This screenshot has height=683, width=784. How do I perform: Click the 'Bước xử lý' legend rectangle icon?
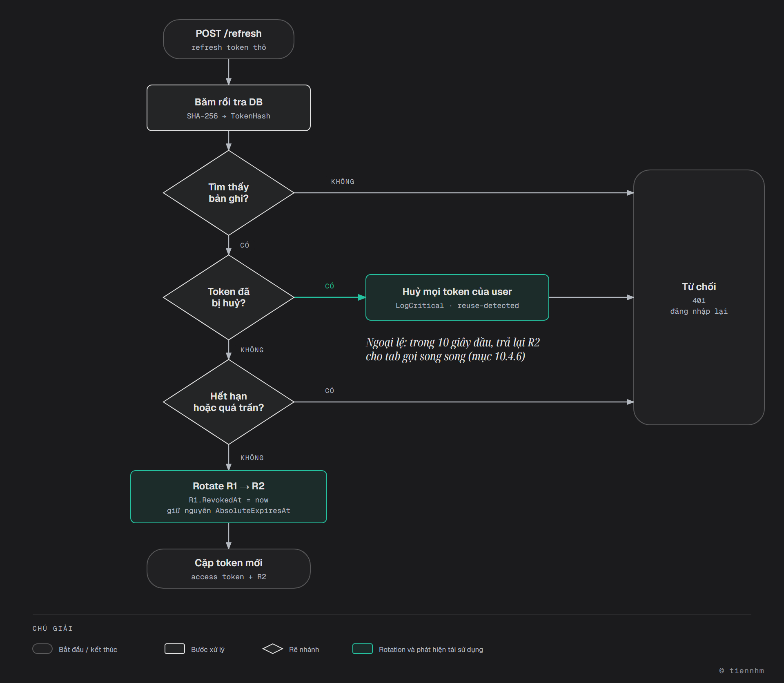coord(175,649)
